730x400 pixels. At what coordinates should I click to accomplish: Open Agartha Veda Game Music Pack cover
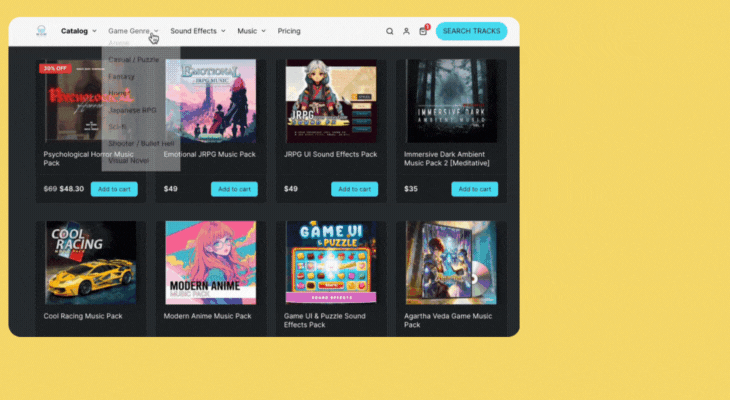pyautogui.click(x=451, y=263)
